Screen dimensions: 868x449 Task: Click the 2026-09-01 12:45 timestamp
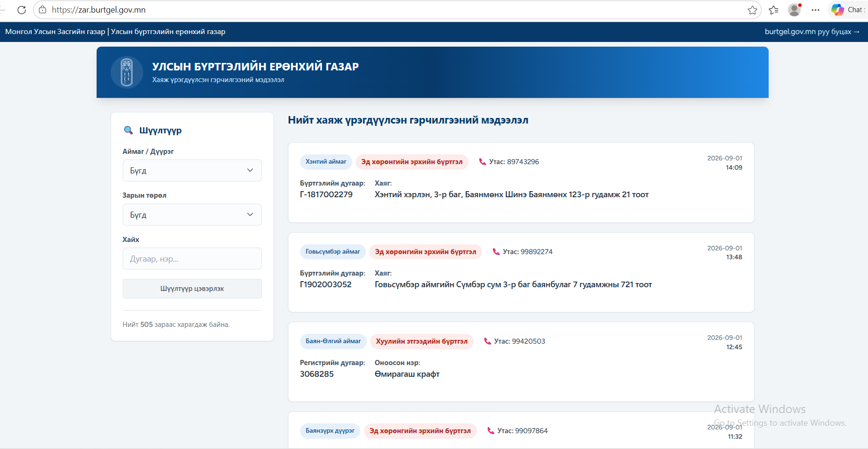pyautogui.click(x=725, y=342)
